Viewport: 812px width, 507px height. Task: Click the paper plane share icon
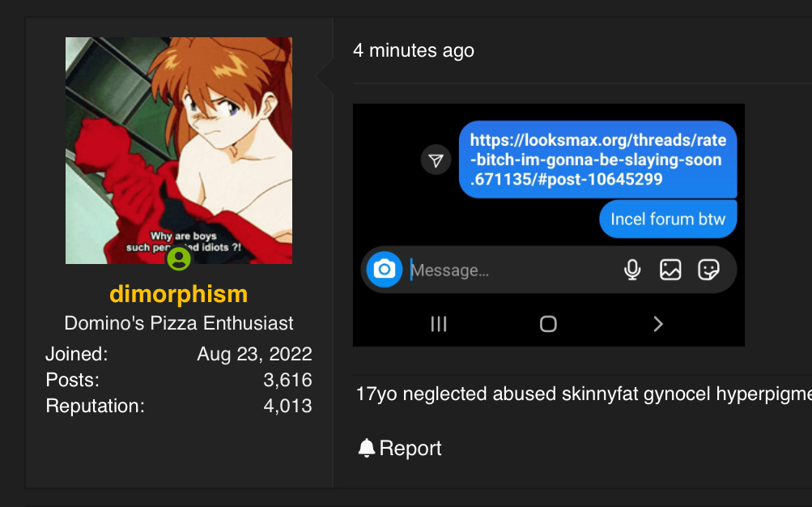[436, 160]
